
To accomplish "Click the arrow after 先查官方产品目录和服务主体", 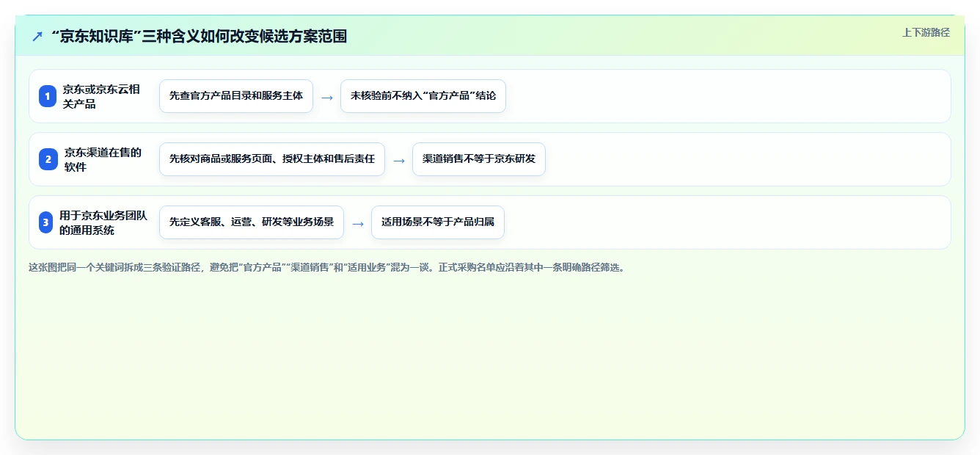I will coord(327,97).
